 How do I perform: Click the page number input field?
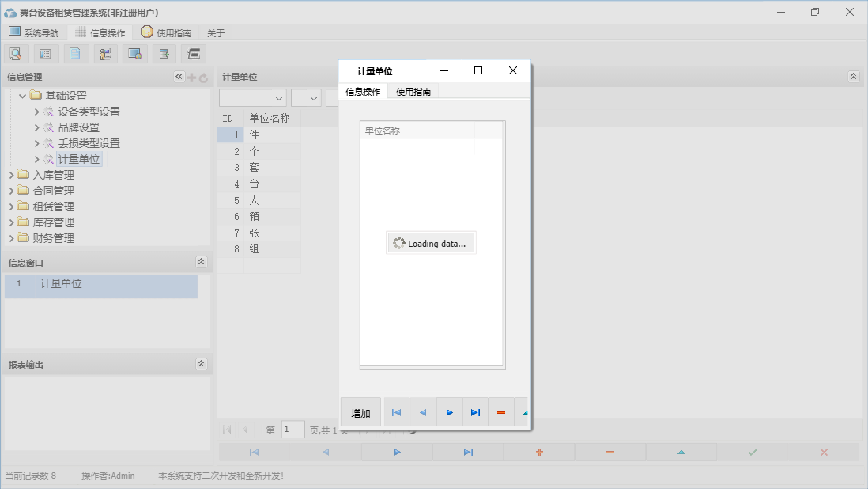pos(292,429)
